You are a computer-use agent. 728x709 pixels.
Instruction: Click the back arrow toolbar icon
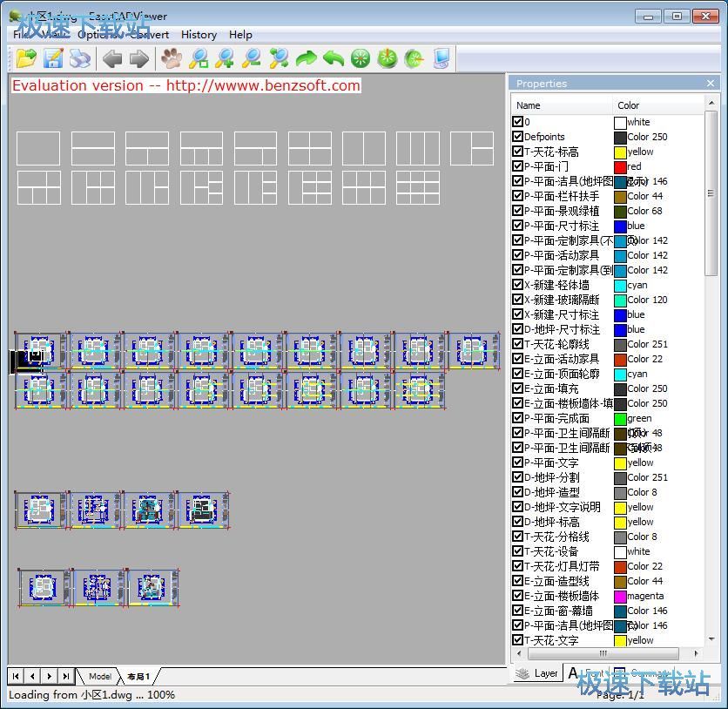click(x=112, y=58)
